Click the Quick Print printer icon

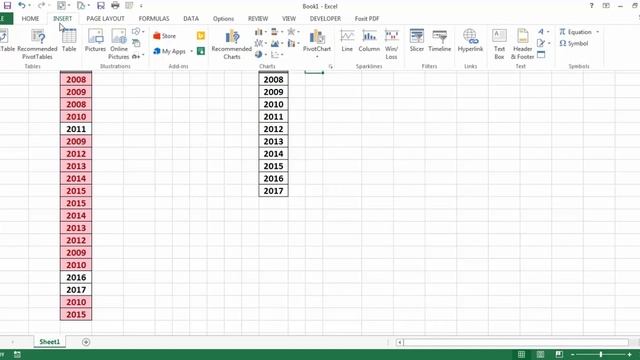(x=115, y=6)
